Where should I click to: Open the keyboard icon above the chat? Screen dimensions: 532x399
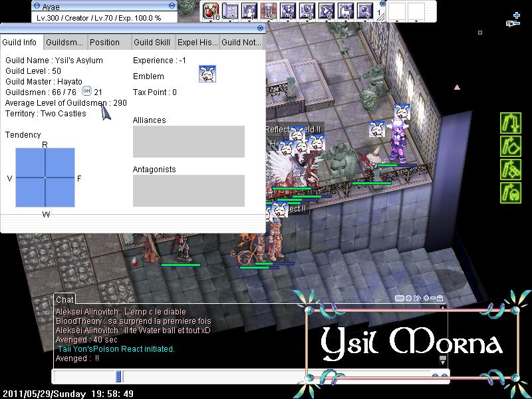[x=400, y=298]
